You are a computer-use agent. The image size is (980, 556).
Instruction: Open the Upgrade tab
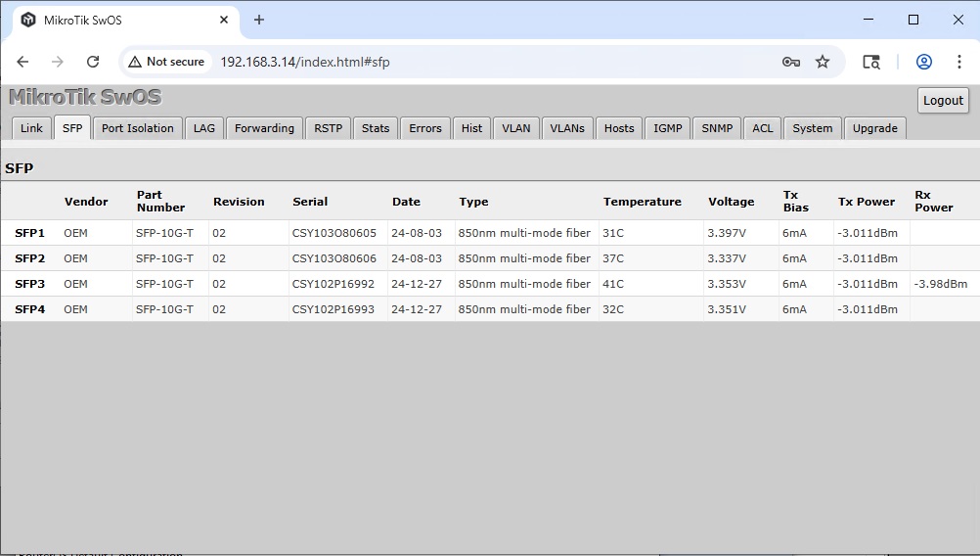pyautogui.click(x=875, y=128)
